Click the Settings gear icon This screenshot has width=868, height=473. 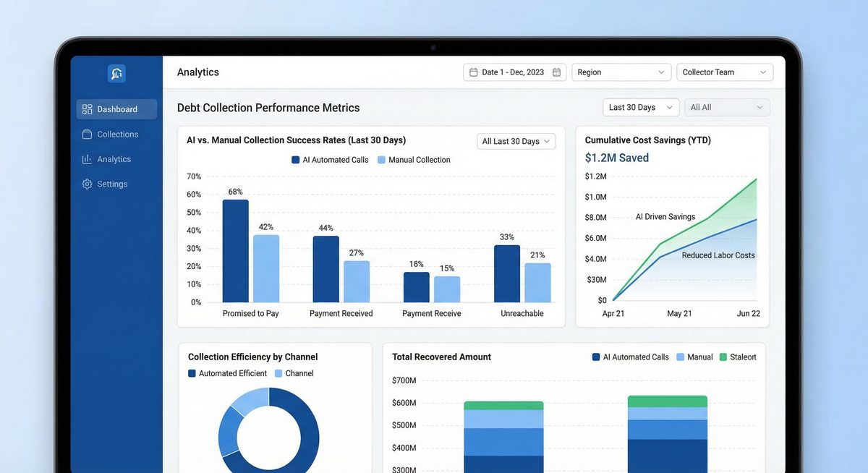coord(88,184)
